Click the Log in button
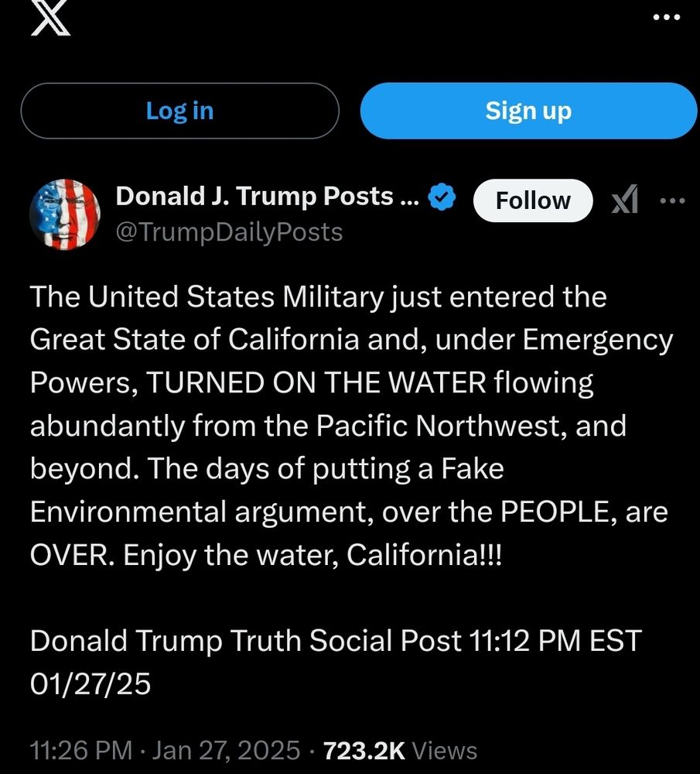Image resolution: width=700 pixels, height=774 pixels. pos(179,111)
